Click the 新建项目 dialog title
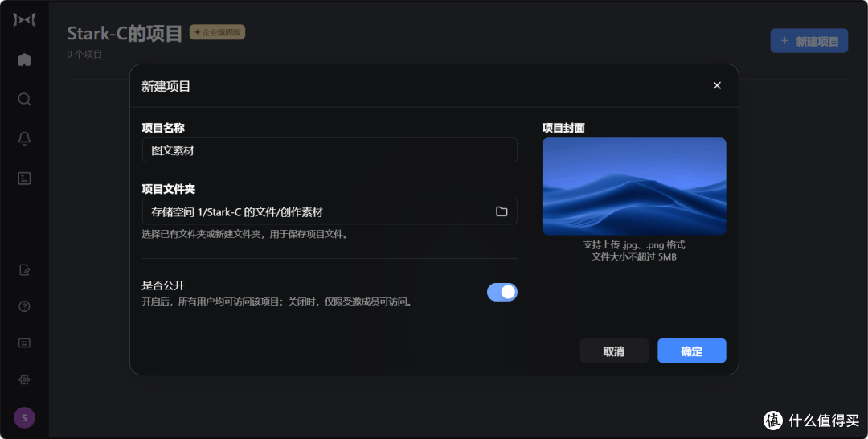 click(x=166, y=86)
